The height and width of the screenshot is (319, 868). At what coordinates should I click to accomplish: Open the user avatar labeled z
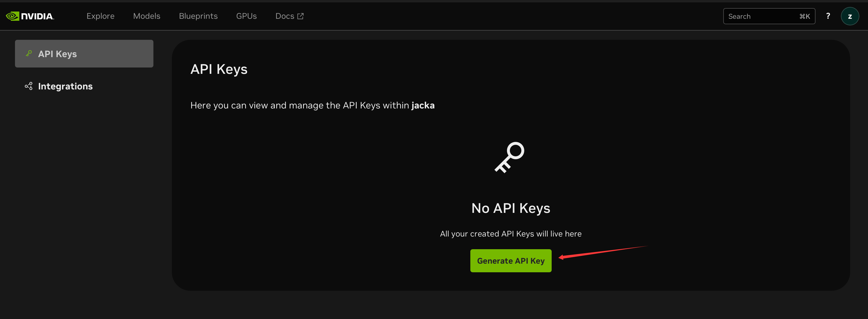click(850, 16)
